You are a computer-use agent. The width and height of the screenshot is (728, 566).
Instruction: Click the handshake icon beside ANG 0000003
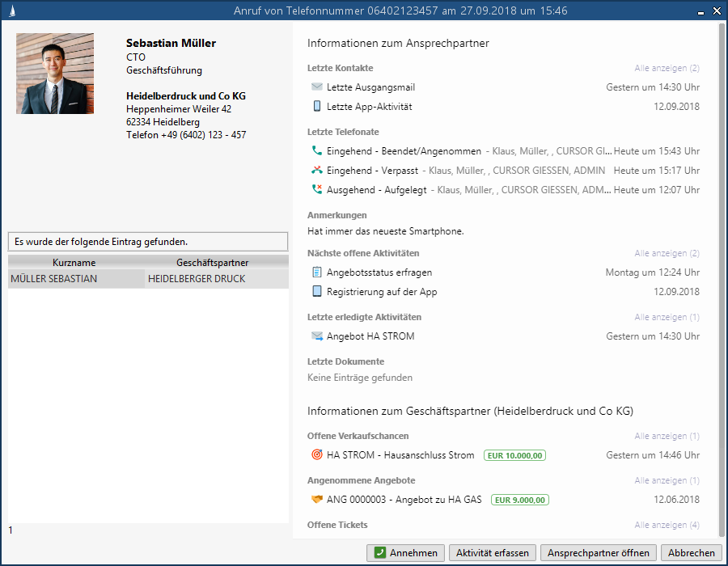point(316,500)
